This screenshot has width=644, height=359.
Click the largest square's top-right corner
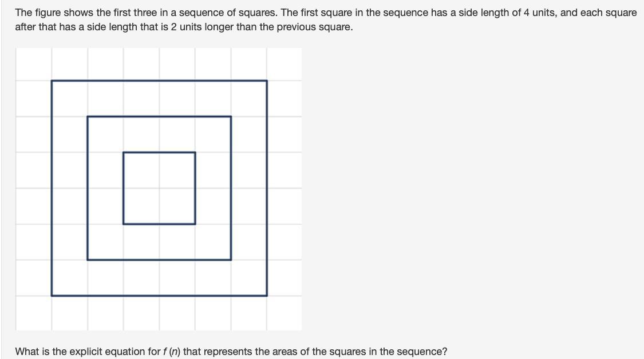(267, 81)
